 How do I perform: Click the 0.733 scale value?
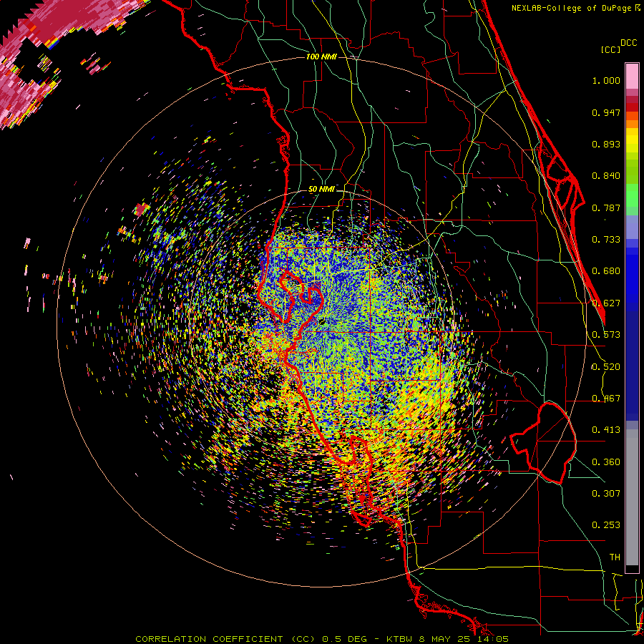pos(606,240)
